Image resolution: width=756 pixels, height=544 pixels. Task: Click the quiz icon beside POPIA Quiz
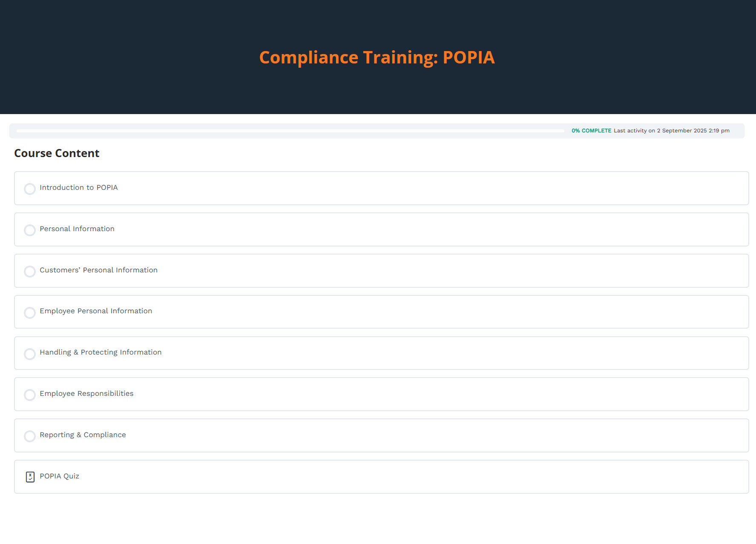tap(30, 477)
